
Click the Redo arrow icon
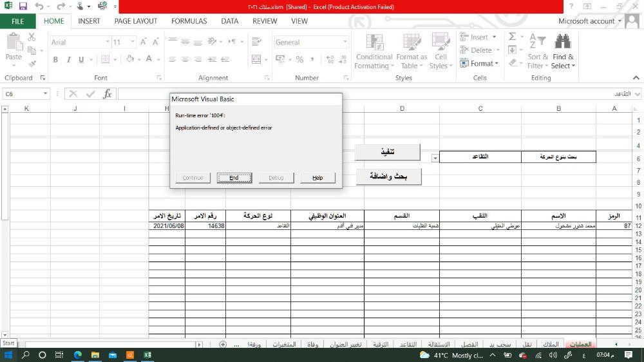click(61, 6)
